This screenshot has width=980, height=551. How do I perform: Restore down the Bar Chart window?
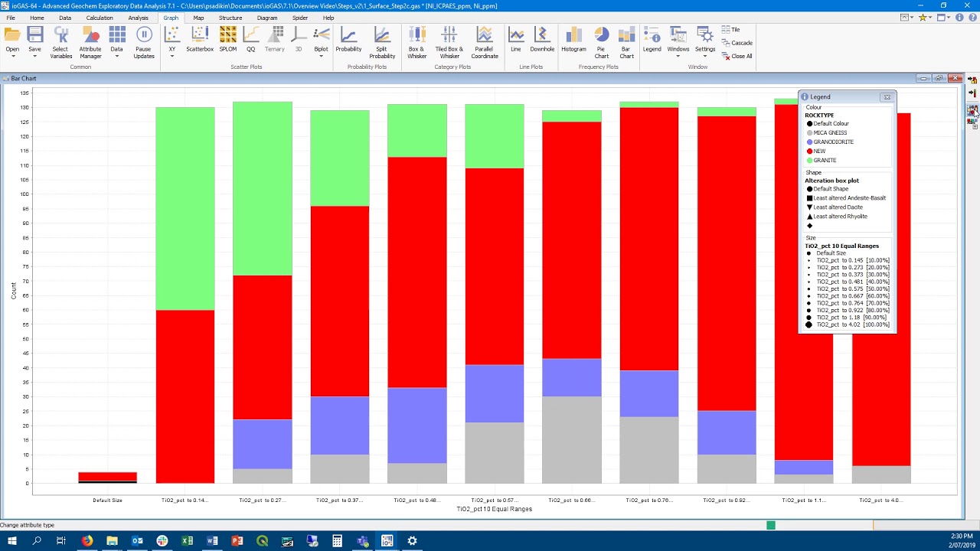coord(939,78)
